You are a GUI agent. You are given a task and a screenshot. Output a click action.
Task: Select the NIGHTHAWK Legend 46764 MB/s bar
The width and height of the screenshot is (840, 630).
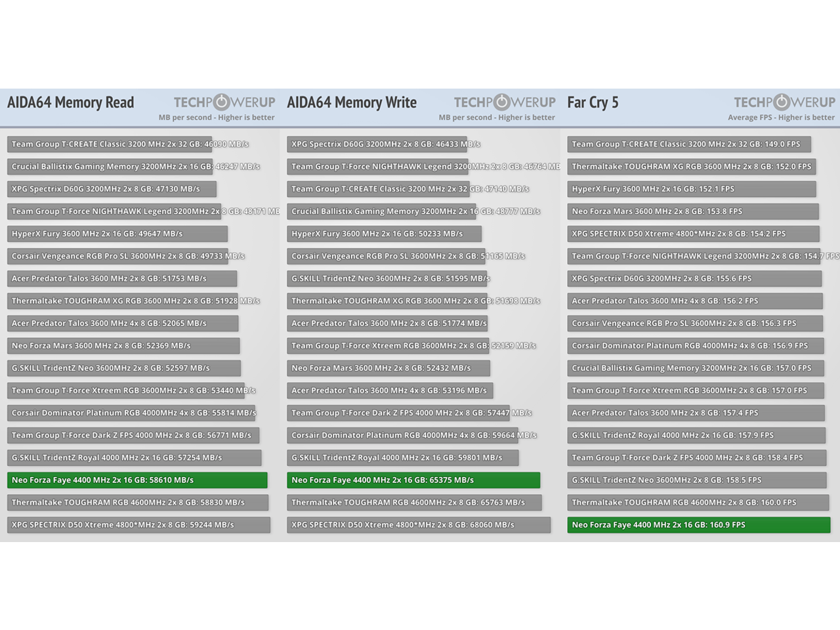tap(377, 167)
